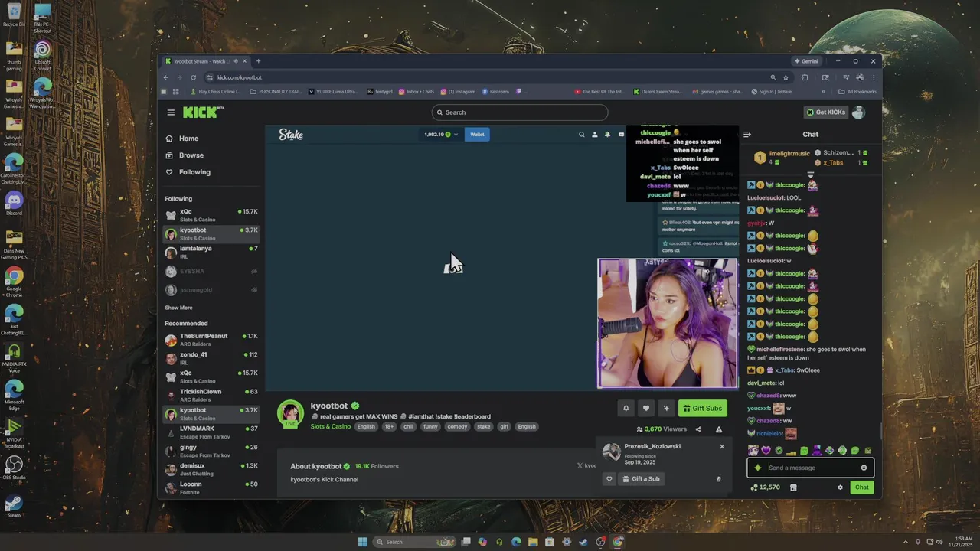Open TheBurntPeanut recommended channel
Image resolution: width=980 pixels, height=551 pixels.
212,340
